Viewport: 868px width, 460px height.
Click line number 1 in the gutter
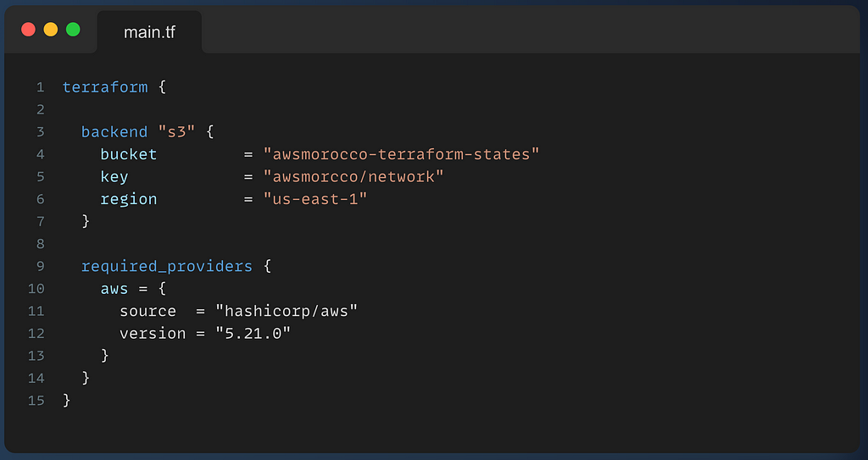click(41, 87)
